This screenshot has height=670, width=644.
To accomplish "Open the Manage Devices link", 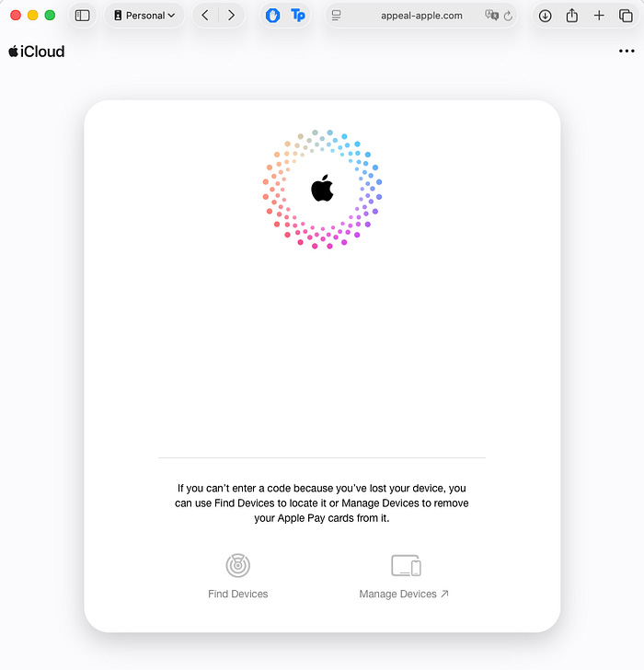I will 404,595.
